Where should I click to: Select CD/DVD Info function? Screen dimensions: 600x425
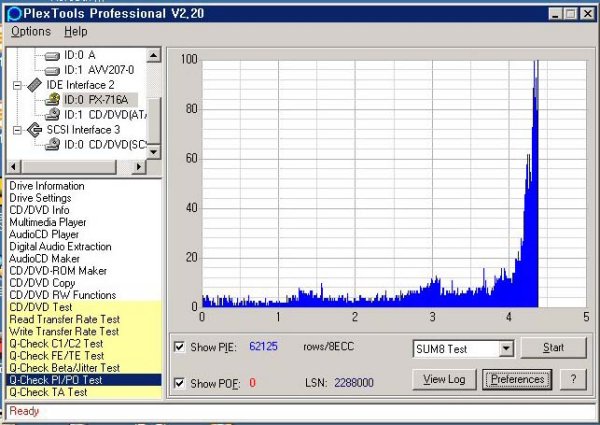(x=39, y=210)
